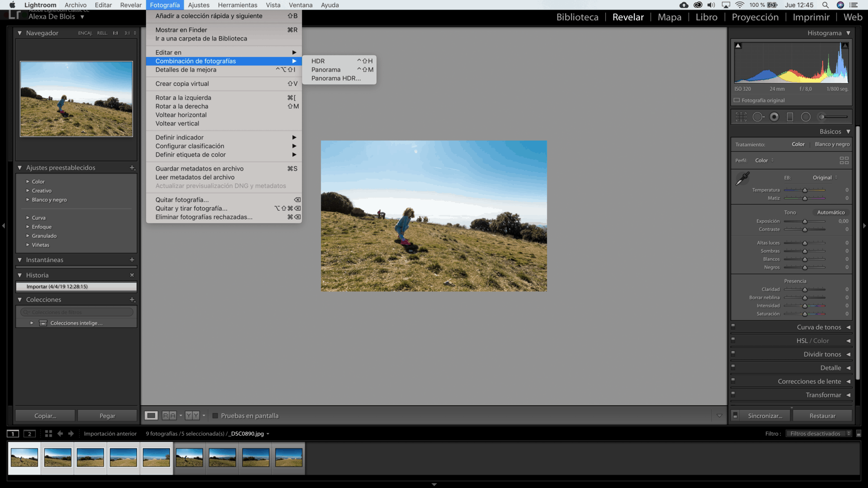Toggle the Transformar panel switch

pyautogui.click(x=733, y=394)
